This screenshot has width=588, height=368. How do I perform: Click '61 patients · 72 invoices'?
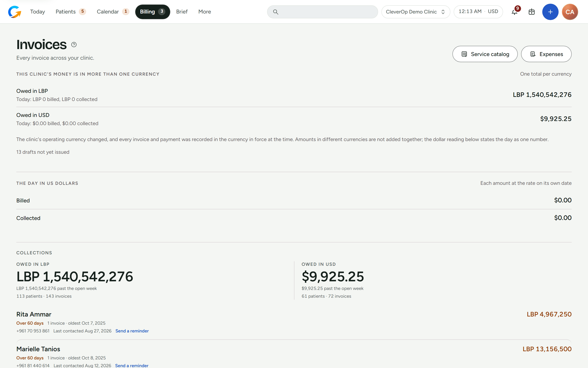(x=326, y=296)
